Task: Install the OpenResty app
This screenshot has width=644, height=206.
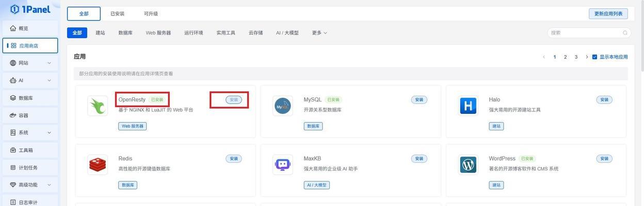Action: [x=234, y=100]
